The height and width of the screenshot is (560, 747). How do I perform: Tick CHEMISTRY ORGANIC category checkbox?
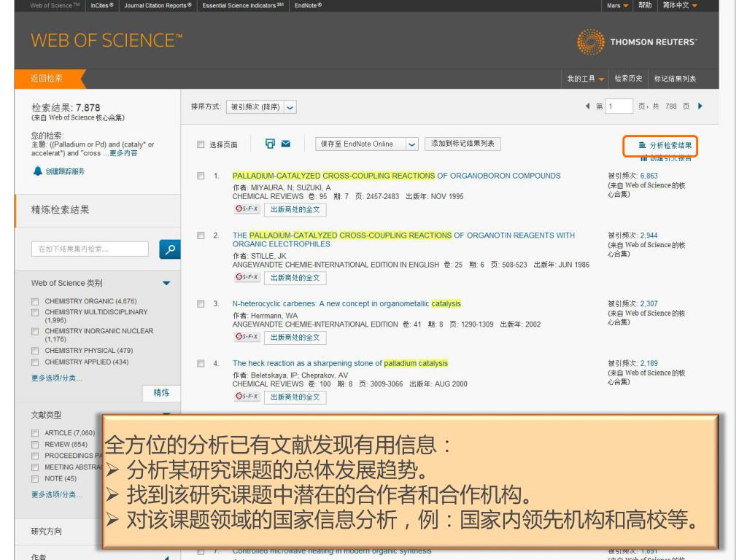[x=35, y=301]
